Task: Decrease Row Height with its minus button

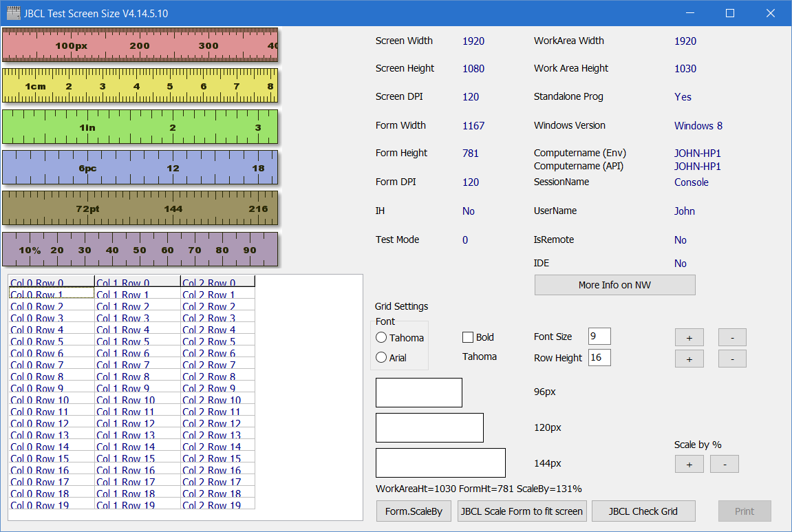Action: point(731,359)
